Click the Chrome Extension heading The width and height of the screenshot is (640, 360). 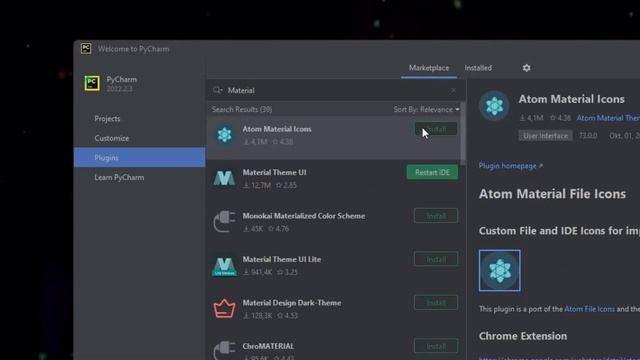coord(523,336)
